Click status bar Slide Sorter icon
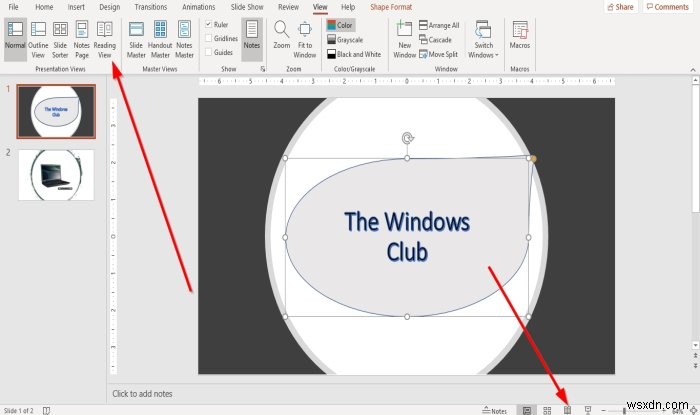Viewport: 700px width, 415px height. tap(547, 410)
